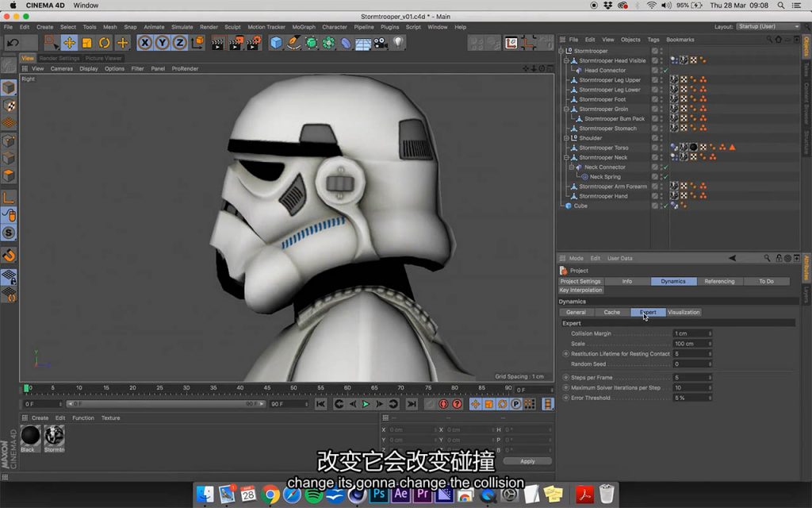Toggle Head Connector enable checkmark
Viewport: 812px width, 508px height.
(x=665, y=71)
